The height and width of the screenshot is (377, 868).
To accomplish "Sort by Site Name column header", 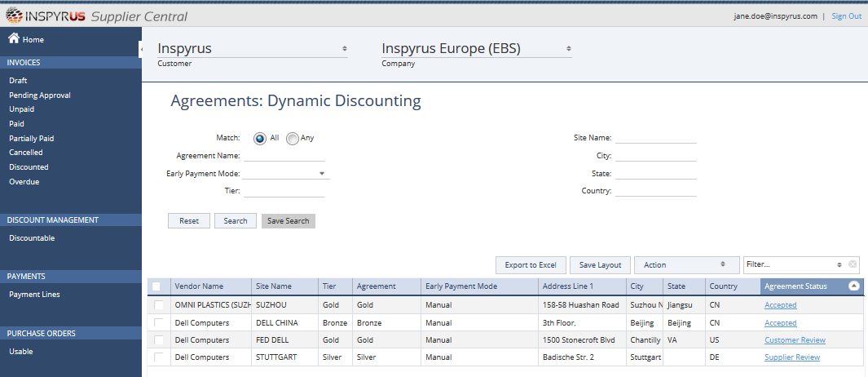I will click(x=285, y=286).
